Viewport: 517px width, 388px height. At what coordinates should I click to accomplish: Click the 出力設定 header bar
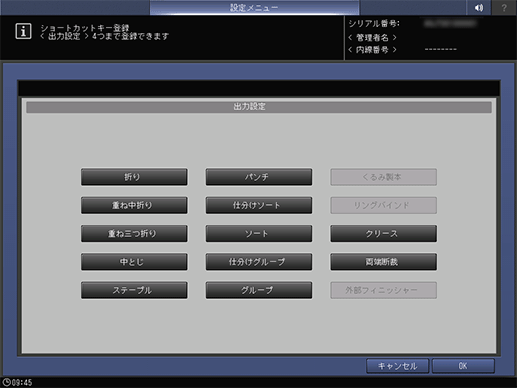pyautogui.click(x=259, y=107)
